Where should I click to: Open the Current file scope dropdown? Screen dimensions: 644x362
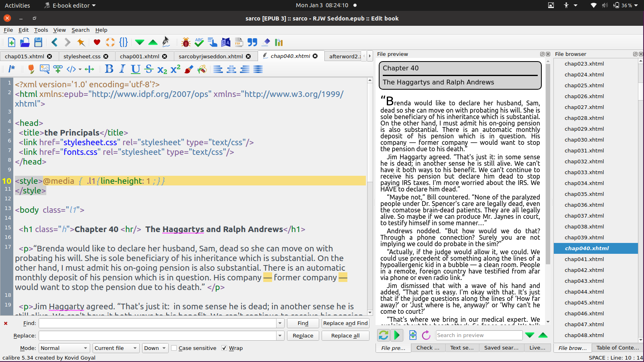coord(116,348)
